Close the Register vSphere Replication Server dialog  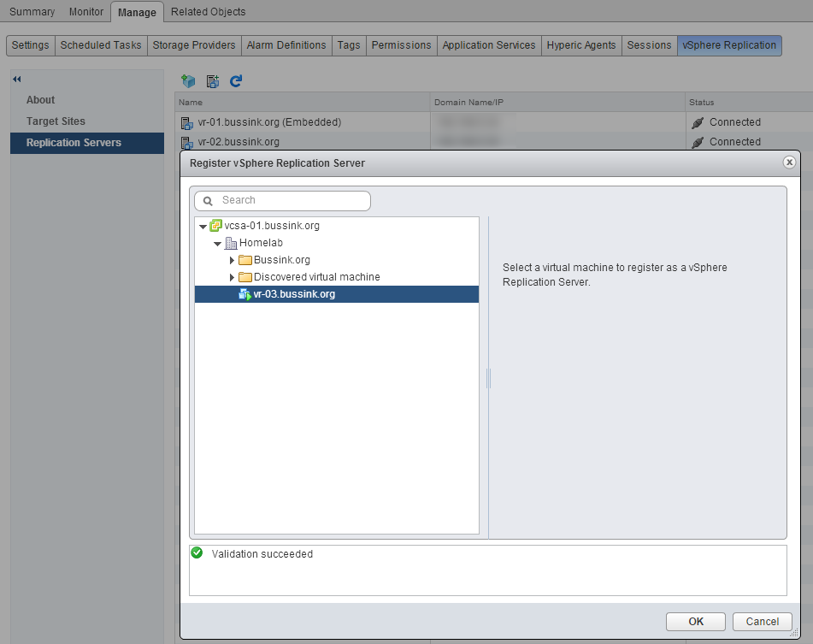pyautogui.click(x=789, y=162)
